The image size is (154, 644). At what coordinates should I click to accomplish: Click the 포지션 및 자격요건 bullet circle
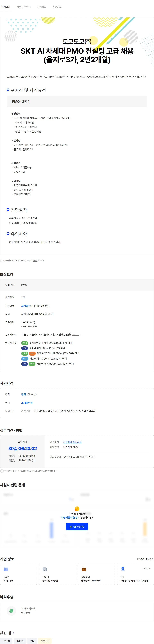click(8, 90)
